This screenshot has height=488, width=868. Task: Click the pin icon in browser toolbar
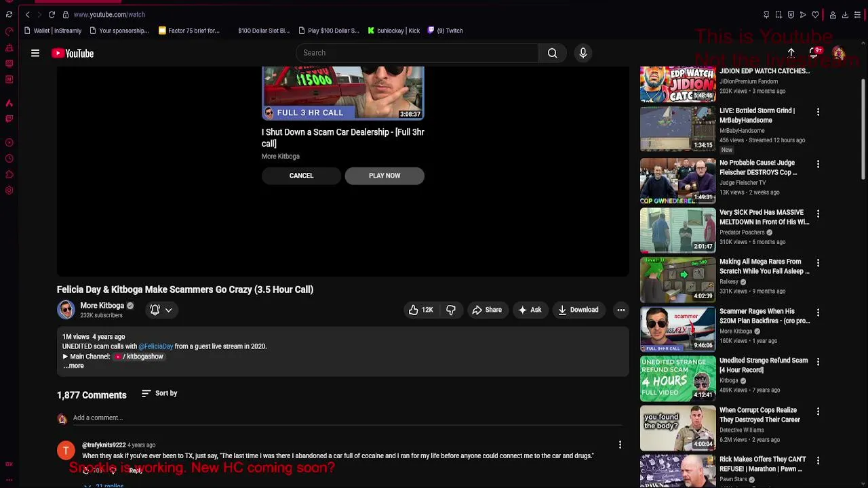pyautogui.click(x=766, y=15)
